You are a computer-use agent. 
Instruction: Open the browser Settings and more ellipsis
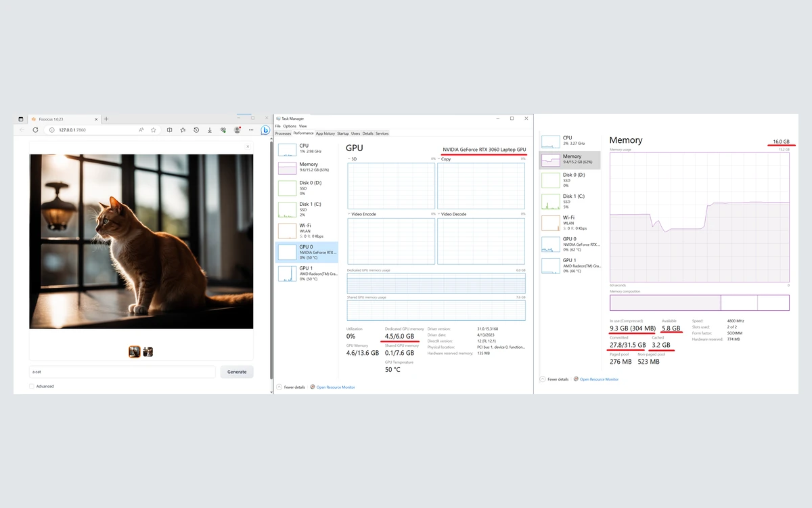(x=251, y=129)
